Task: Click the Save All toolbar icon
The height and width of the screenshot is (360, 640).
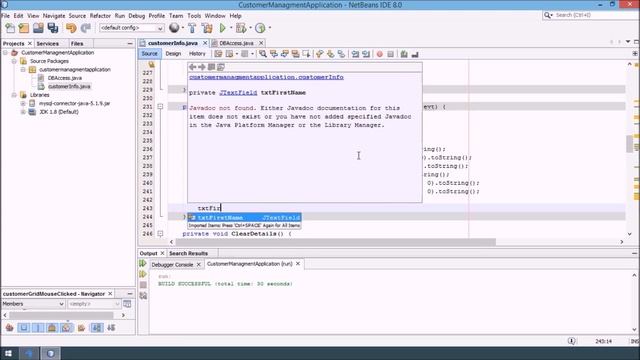Action: pos(53,28)
